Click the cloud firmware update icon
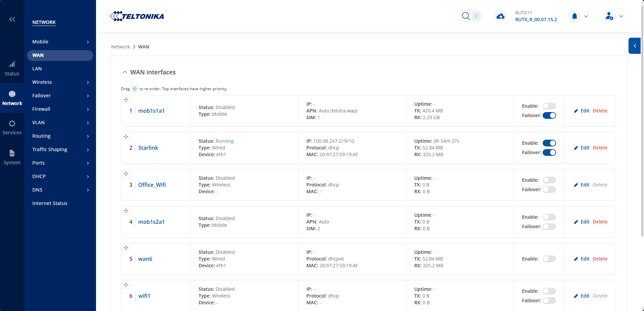 [x=501, y=16]
